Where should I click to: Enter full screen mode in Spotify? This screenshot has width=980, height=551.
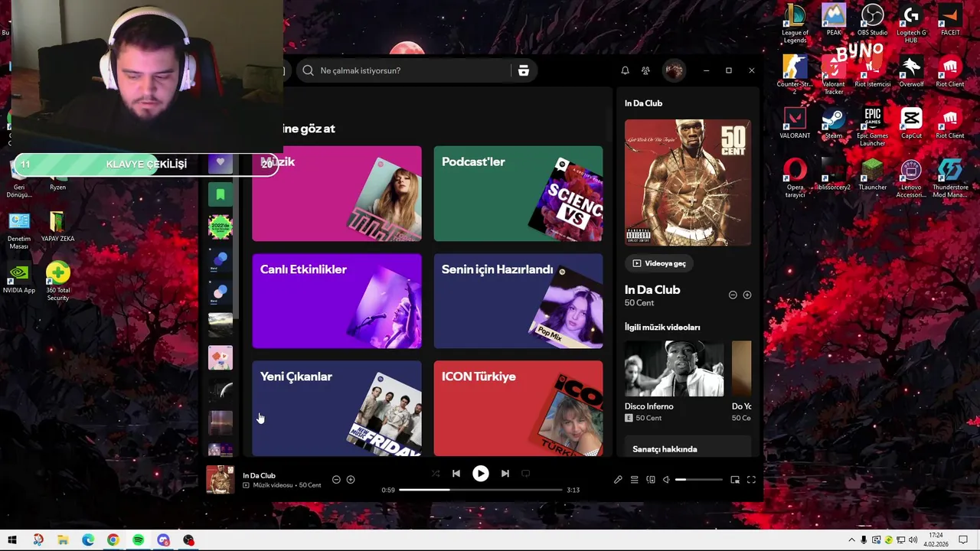pyautogui.click(x=751, y=480)
